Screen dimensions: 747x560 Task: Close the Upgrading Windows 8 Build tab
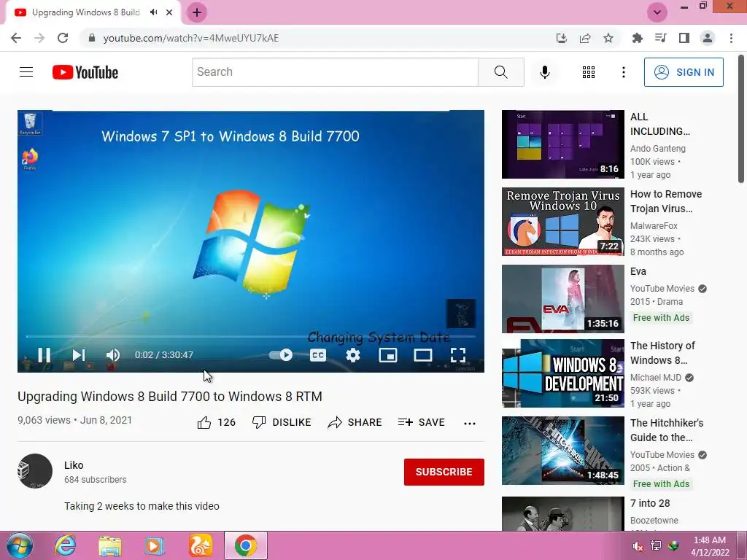(x=169, y=12)
